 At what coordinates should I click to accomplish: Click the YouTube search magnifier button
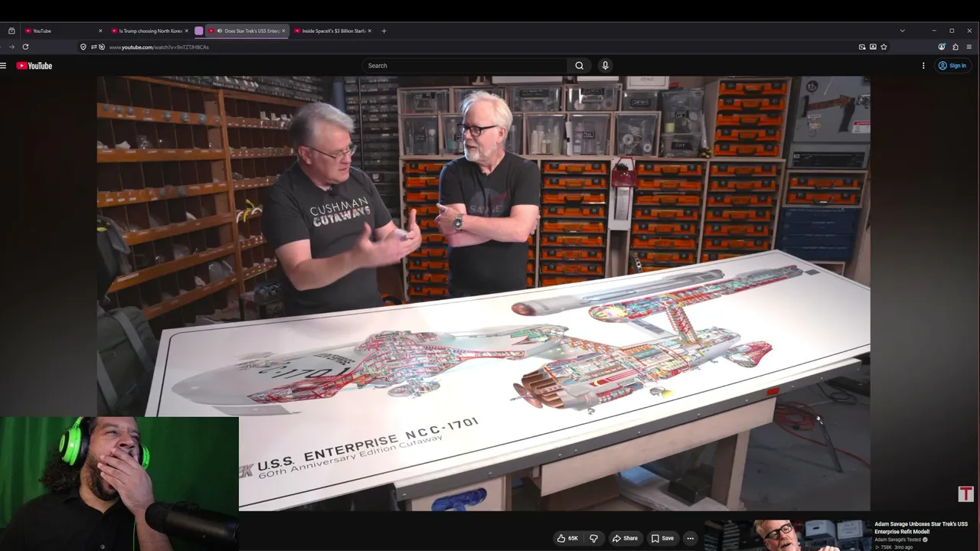[580, 66]
